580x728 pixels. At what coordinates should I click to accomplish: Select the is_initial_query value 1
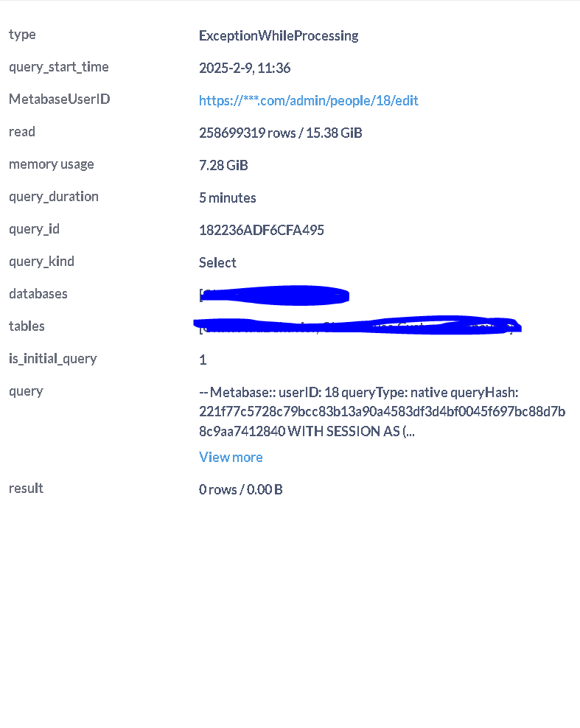tap(203, 360)
